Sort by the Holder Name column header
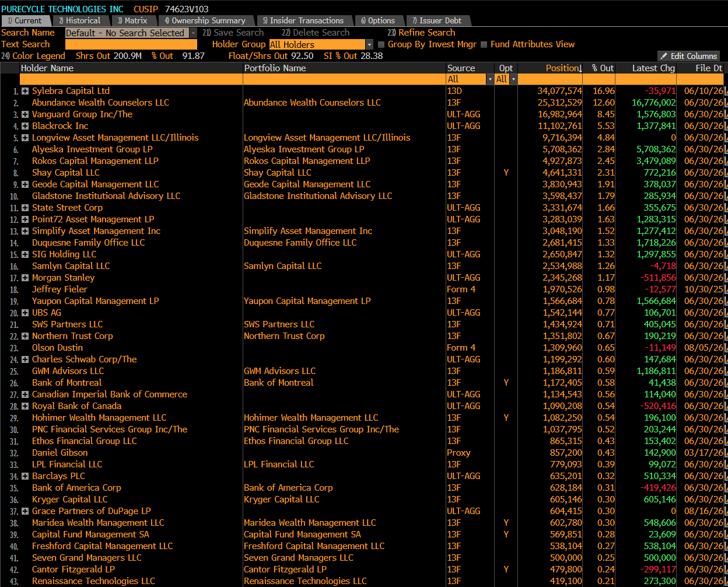Viewport: 728px width, 587px height. coord(47,68)
